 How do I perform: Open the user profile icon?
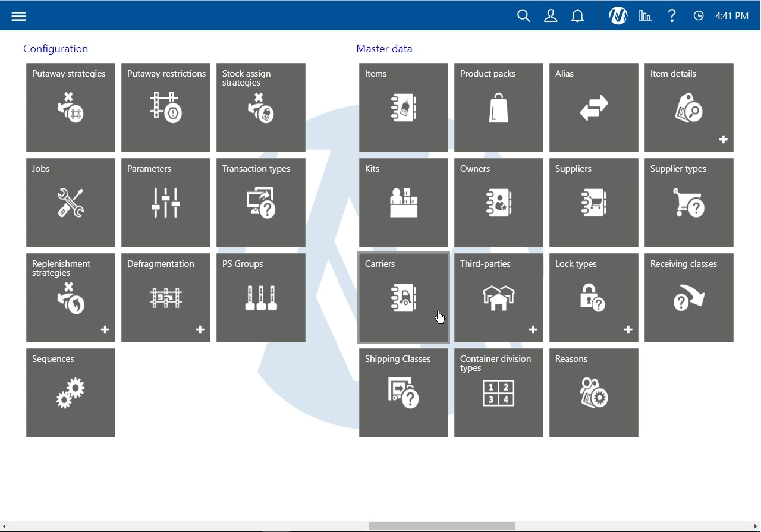pyautogui.click(x=551, y=16)
